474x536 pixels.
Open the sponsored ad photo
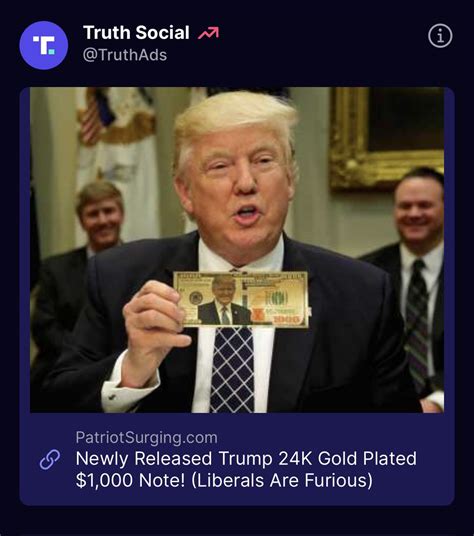click(x=237, y=250)
